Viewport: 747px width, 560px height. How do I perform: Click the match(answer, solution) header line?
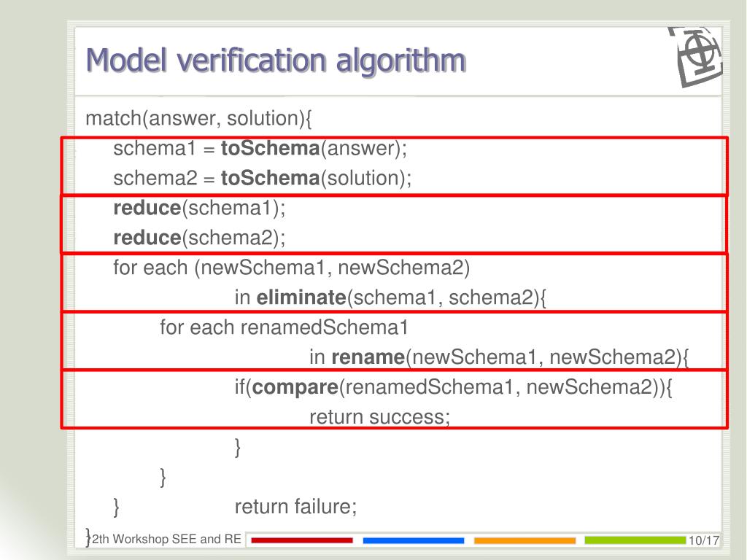click(x=198, y=118)
